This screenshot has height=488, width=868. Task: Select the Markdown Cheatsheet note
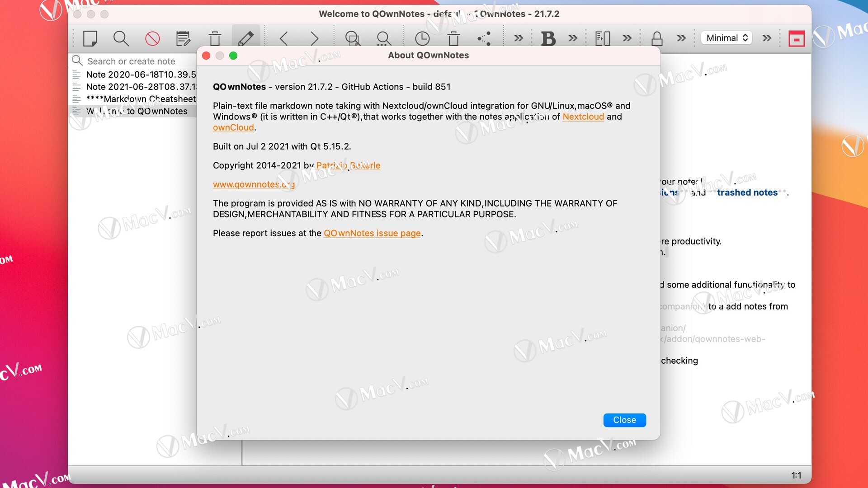(140, 99)
